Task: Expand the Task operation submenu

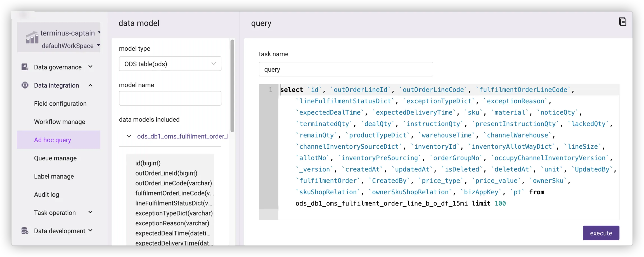Action: pos(90,212)
